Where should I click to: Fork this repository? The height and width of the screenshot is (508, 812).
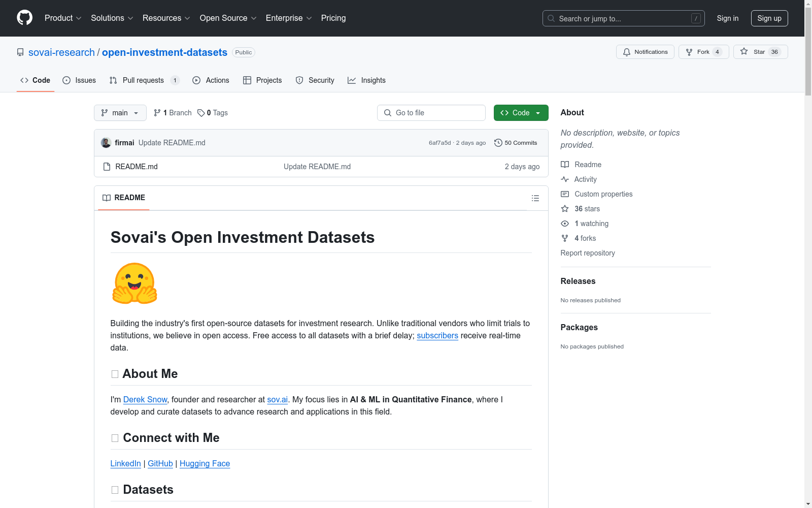click(x=703, y=52)
